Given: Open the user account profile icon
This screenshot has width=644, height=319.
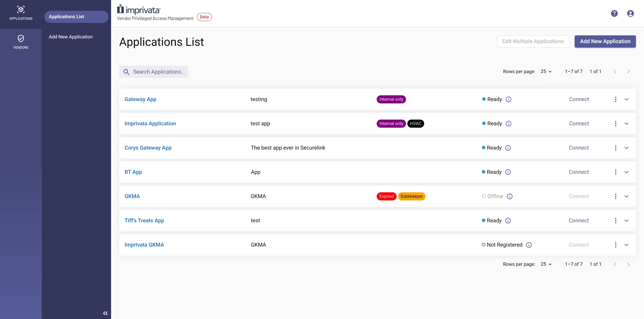Looking at the screenshot, I should click(x=631, y=13).
